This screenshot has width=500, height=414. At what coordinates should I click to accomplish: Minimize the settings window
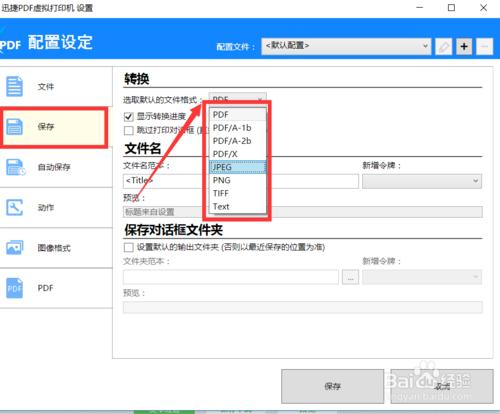click(x=420, y=8)
